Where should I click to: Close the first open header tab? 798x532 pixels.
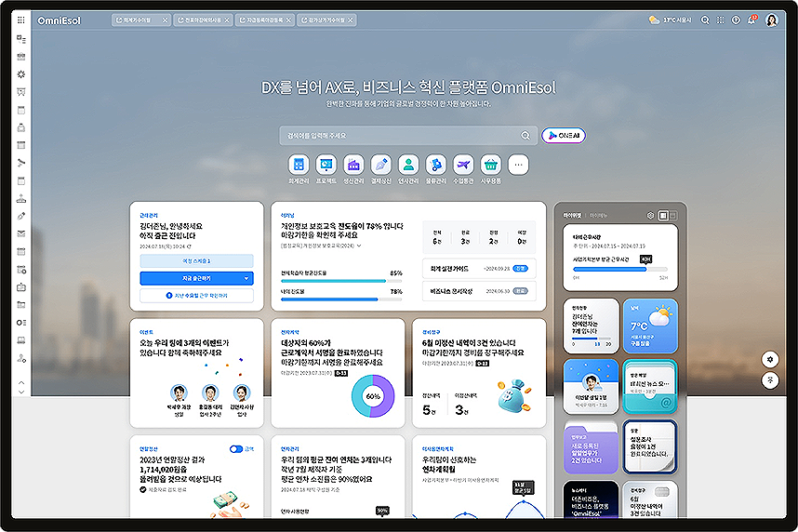[x=165, y=20]
